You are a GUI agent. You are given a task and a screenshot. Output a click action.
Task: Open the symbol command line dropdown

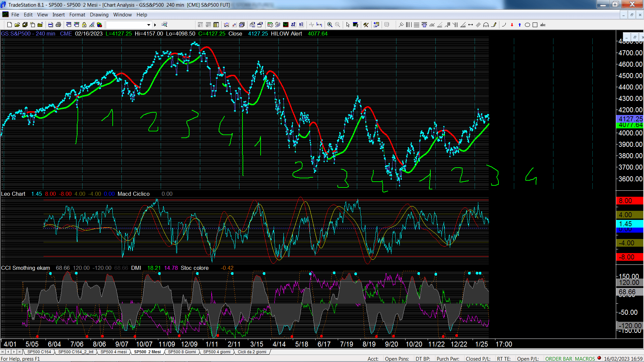[149, 25]
